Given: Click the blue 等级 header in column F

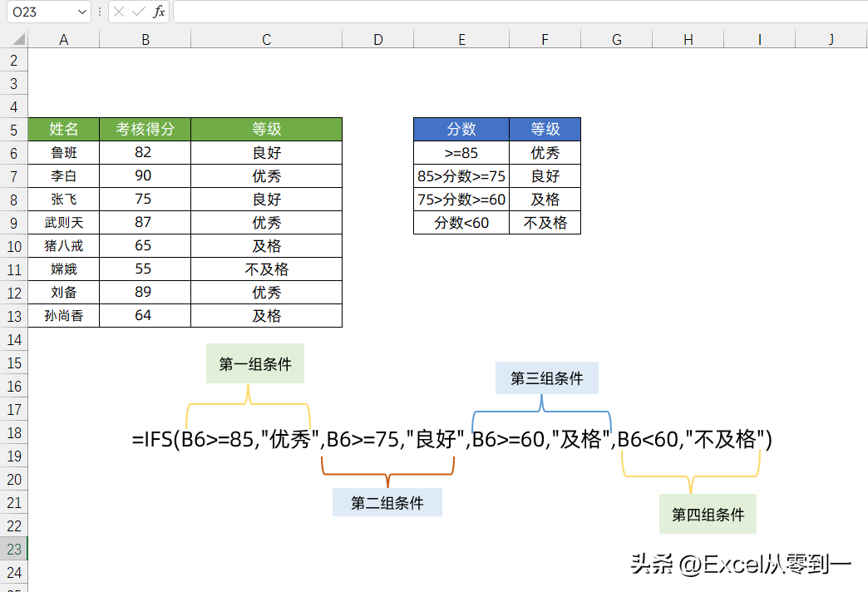Looking at the screenshot, I should pyautogui.click(x=545, y=129).
